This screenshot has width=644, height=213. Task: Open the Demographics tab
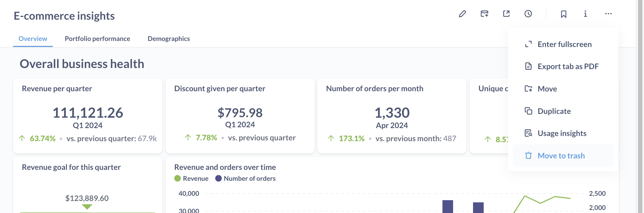169,39
